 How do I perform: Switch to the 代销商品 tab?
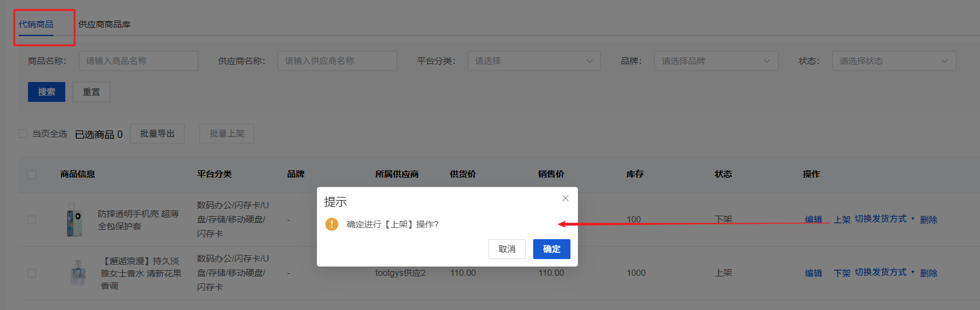click(x=36, y=24)
